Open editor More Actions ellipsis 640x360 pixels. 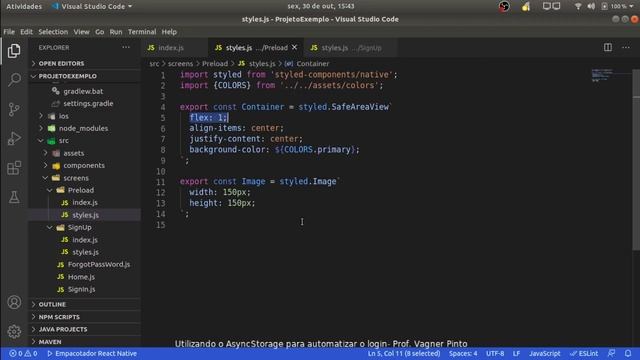[x=626, y=47]
